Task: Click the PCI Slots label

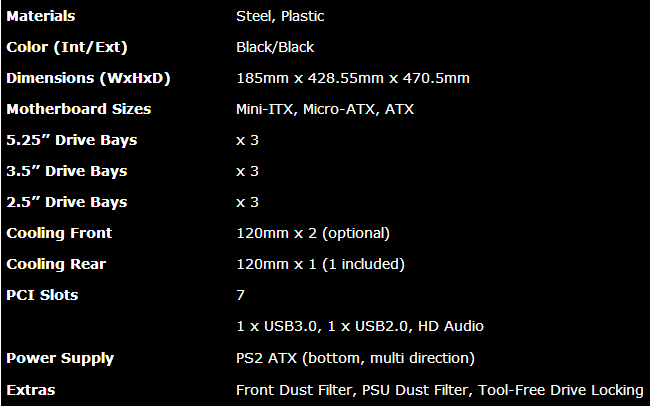Action: 42,295
